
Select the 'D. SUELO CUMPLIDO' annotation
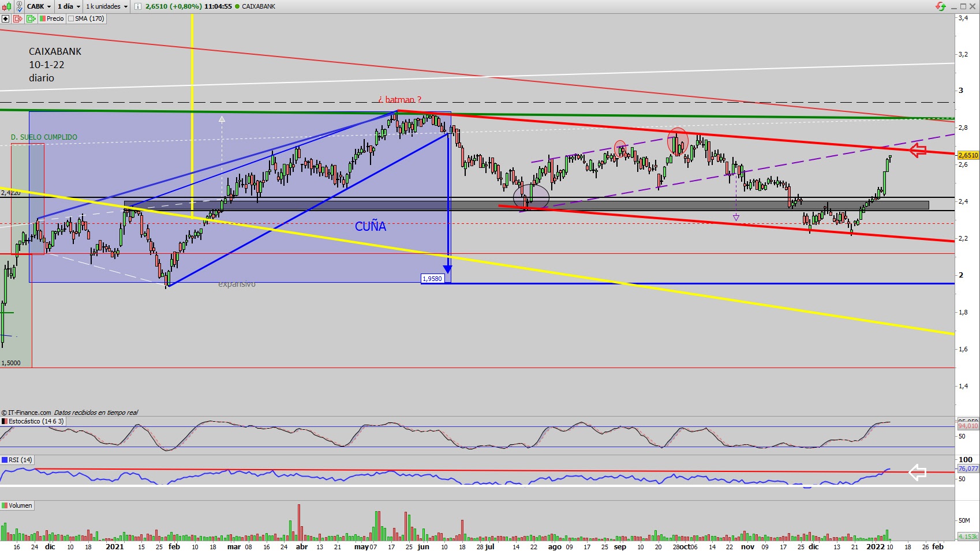[44, 137]
